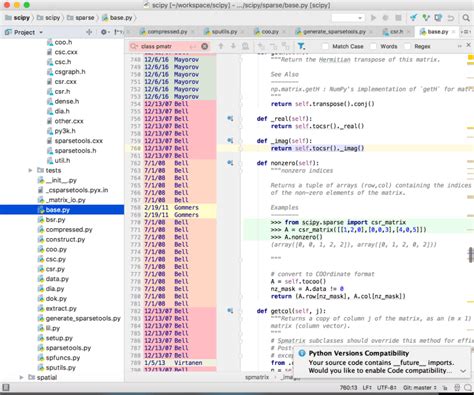Screen dimensions: 474x395
Task: Toggle tool window icon in bottom-left corner
Action: (x=6, y=387)
